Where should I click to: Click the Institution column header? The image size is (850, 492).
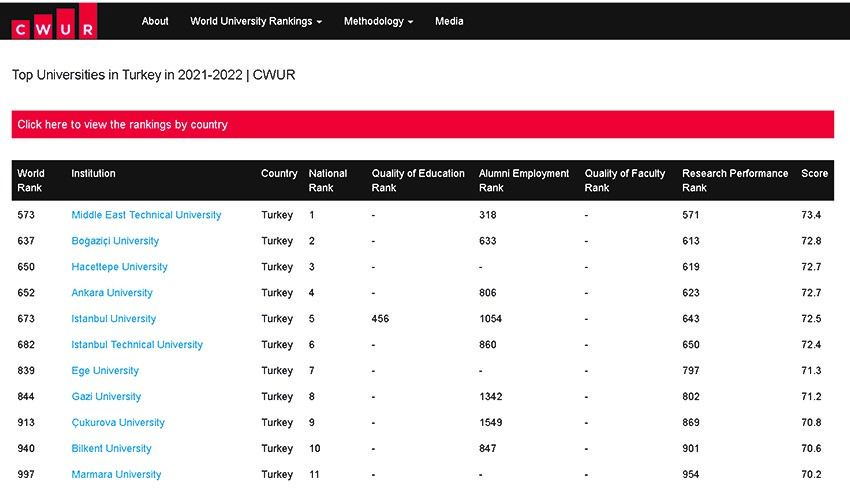click(x=93, y=173)
